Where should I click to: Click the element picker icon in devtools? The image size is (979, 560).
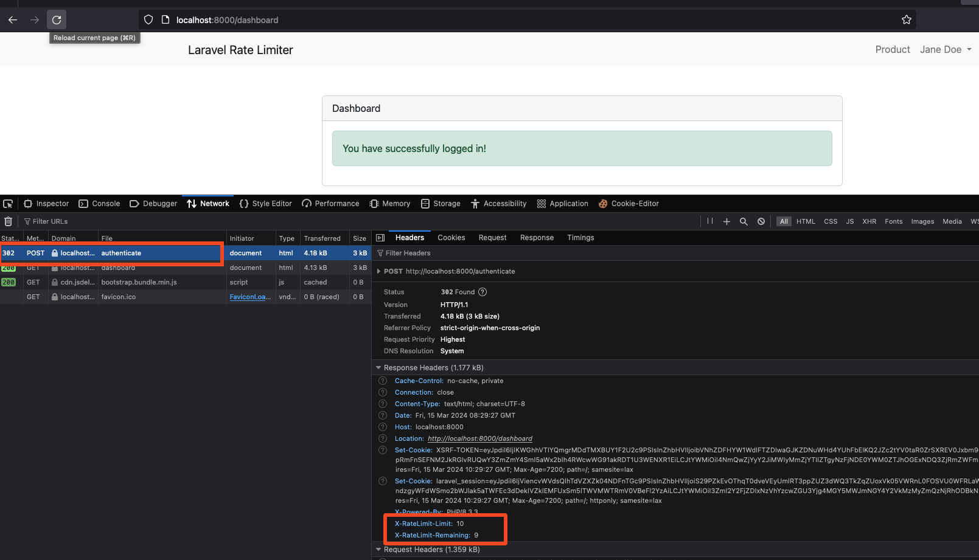[8, 204]
